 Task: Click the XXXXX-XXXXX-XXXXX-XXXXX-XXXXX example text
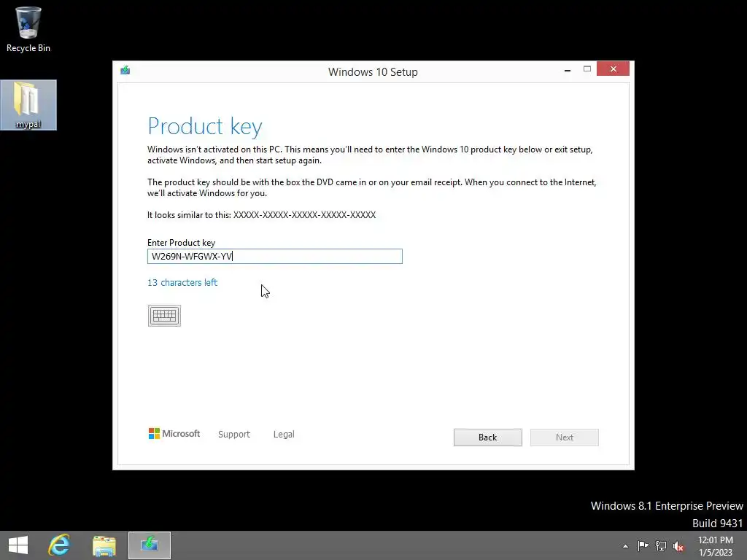304,215
